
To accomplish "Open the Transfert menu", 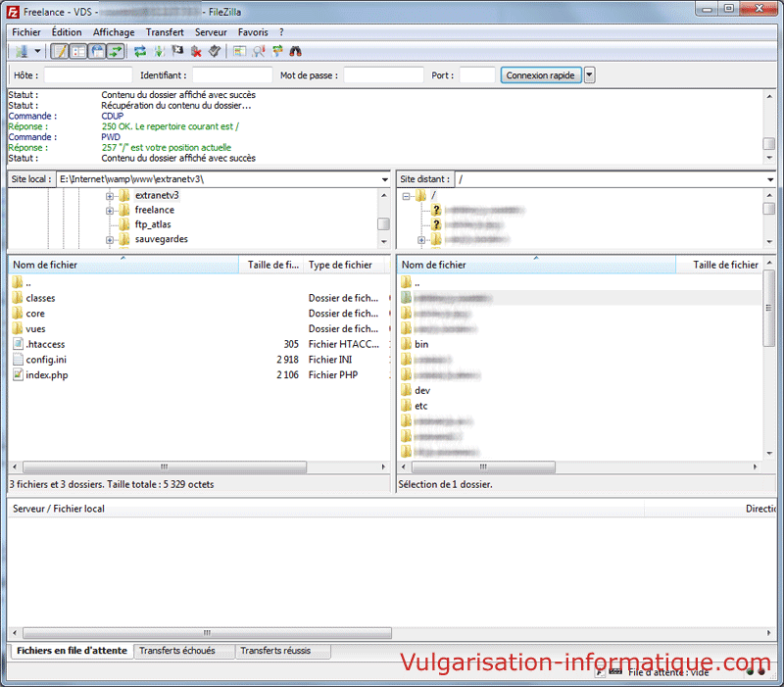I will point(165,32).
